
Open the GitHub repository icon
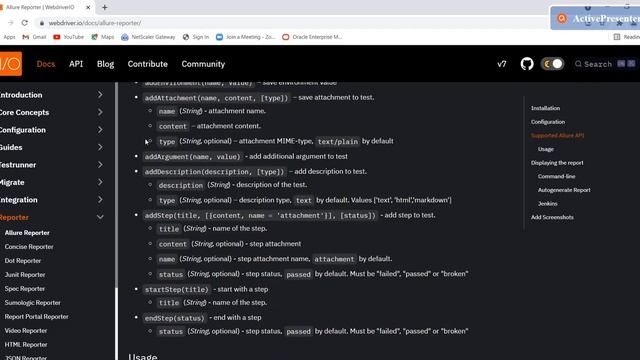[527, 64]
